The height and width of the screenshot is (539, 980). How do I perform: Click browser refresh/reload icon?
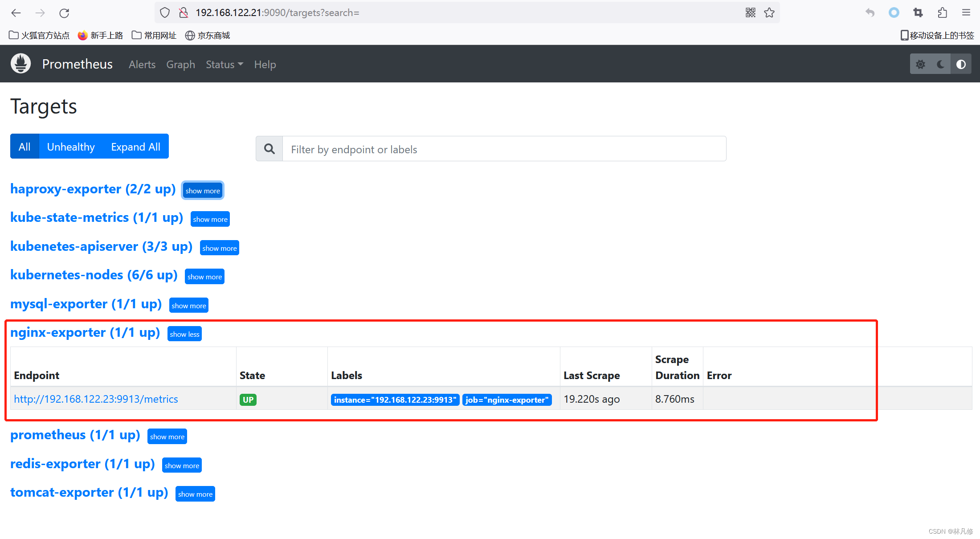pyautogui.click(x=63, y=12)
